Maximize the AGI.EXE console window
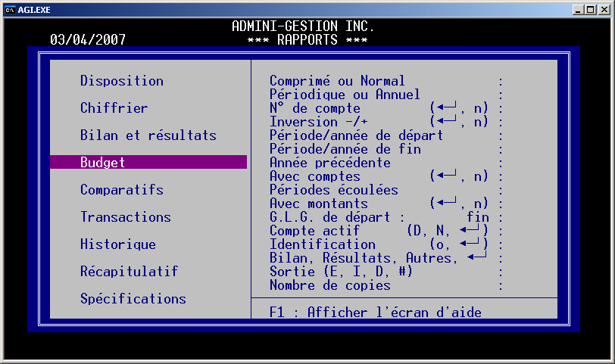 coord(590,9)
